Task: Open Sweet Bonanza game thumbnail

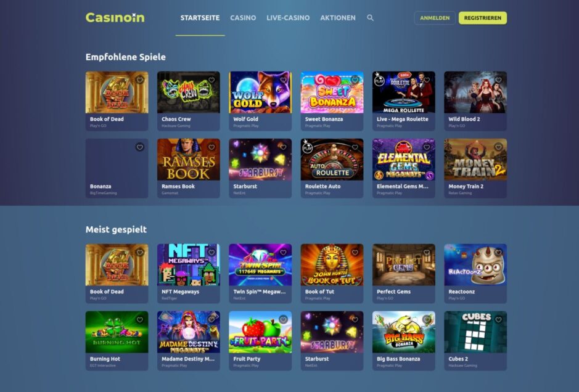Action: point(332,92)
